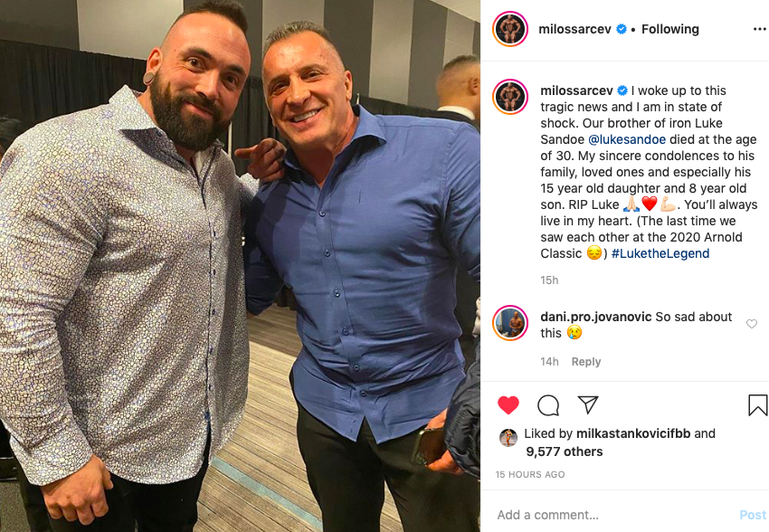Viewport: 769px width, 532px height.
Task: Open the three-dot more options menu
Action: pos(759,30)
